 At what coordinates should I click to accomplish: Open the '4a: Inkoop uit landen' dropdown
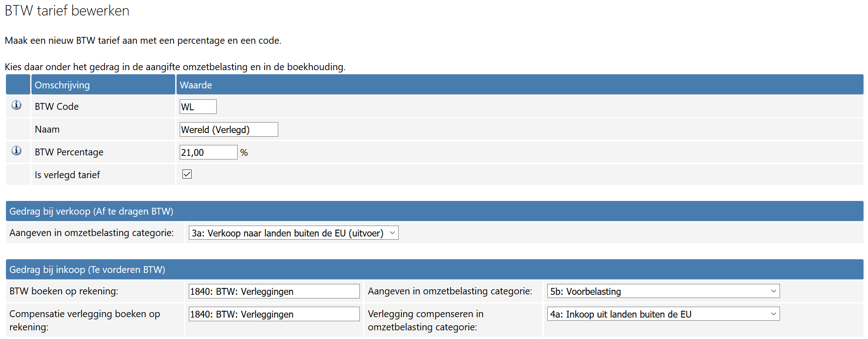[x=663, y=314]
